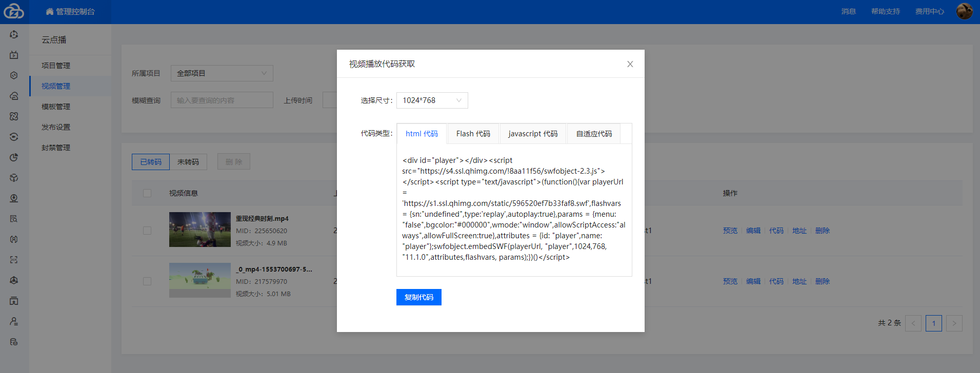Open the OCR scan sidebar icon
The width and height of the screenshot is (980, 373).
coord(14,260)
